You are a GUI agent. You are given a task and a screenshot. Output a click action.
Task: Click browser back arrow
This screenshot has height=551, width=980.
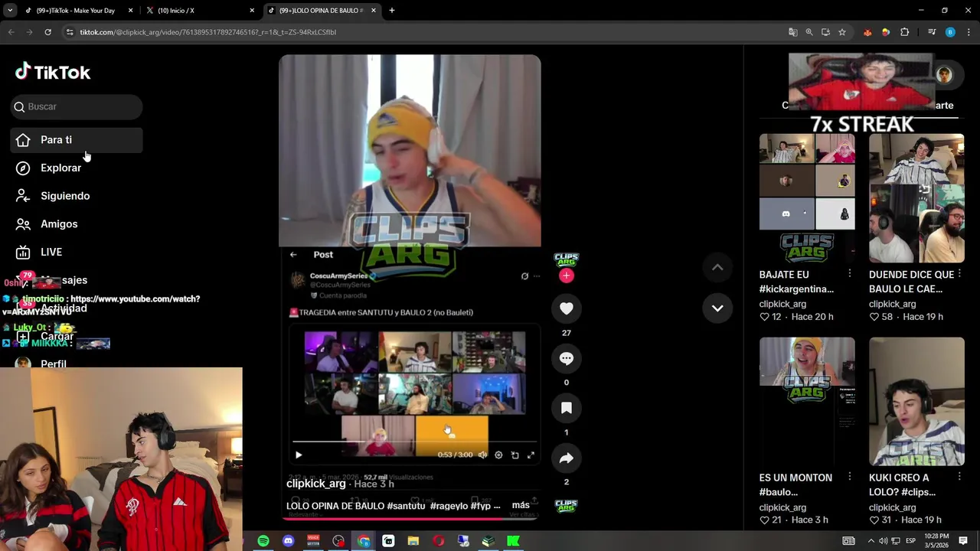[x=11, y=32]
